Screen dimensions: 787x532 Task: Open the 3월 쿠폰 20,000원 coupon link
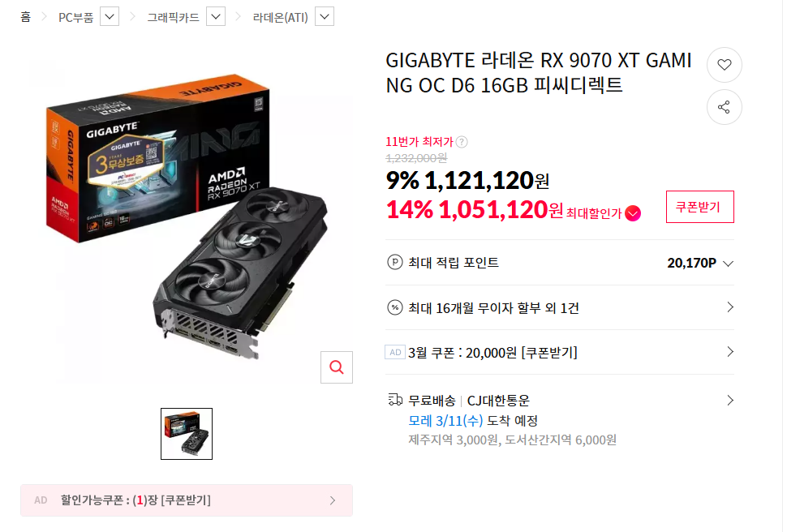(x=560, y=352)
